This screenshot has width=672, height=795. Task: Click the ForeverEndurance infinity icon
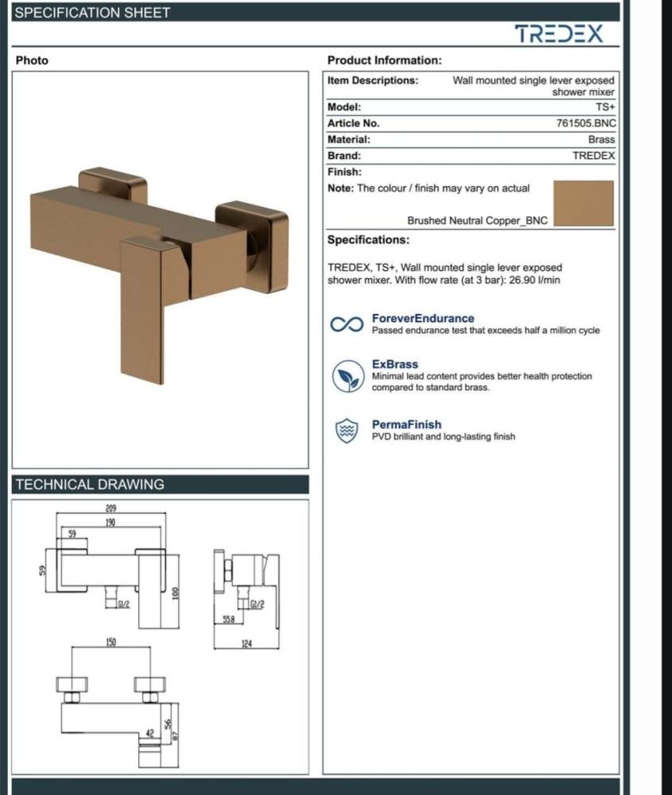347,324
